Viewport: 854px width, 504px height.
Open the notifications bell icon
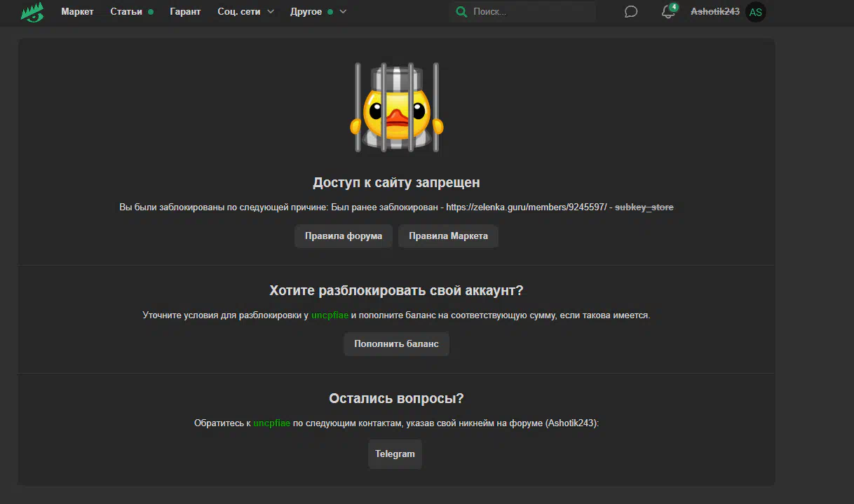(668, 12)
